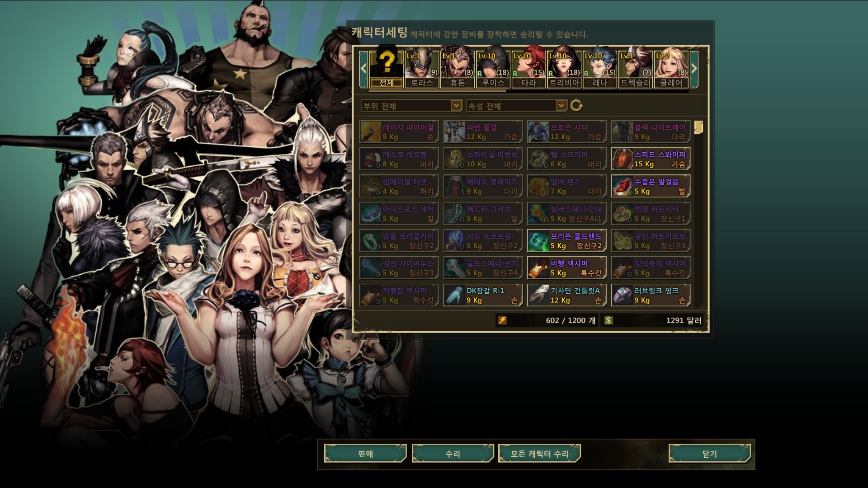
Task: Pick the 비행 맥시머 special kit icon
Action: tap(538, 268)
